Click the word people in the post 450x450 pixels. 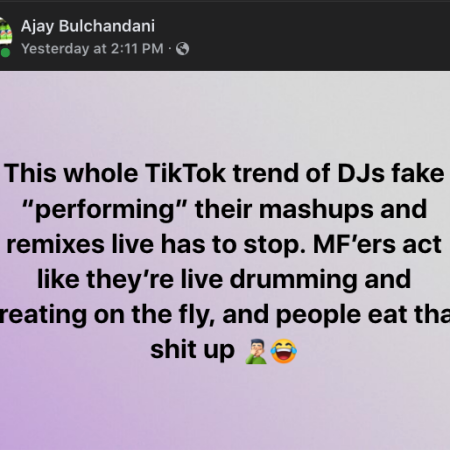coord(319,315)
